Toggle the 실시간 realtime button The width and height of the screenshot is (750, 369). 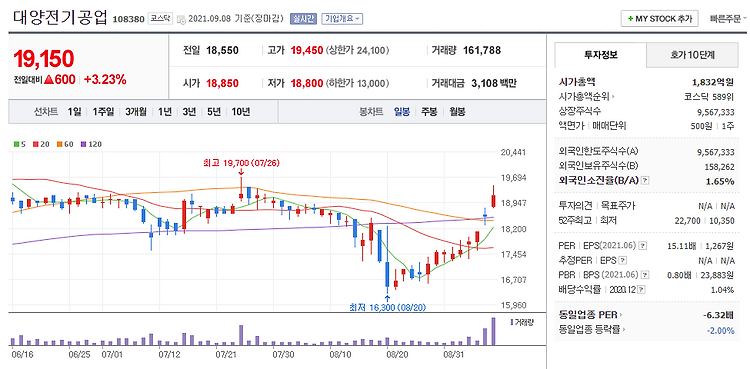(x=303, y=19)
